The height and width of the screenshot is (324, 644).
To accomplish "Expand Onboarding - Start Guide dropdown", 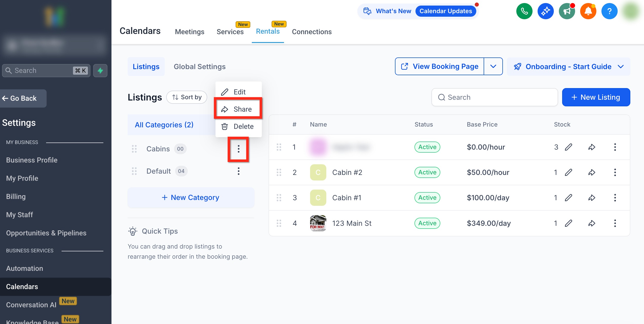I will click(620, 67).
